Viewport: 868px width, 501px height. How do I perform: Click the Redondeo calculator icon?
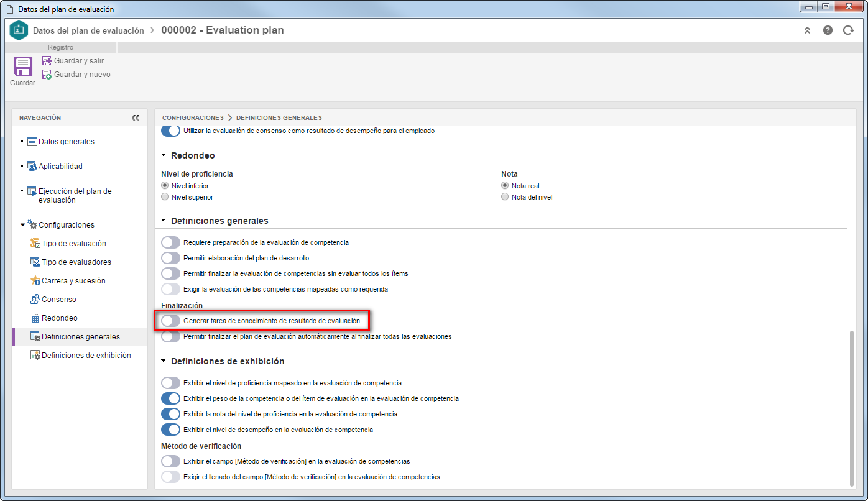click(x=35, y=318)
